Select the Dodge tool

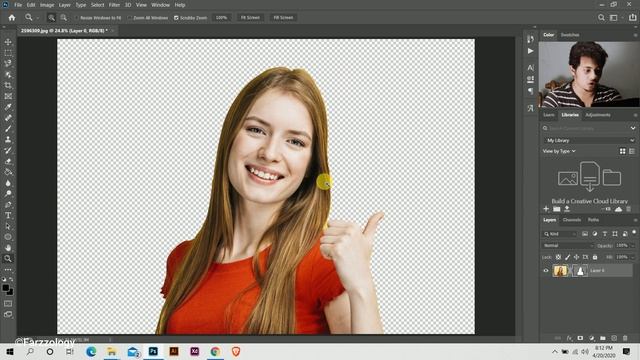[8, 193]
